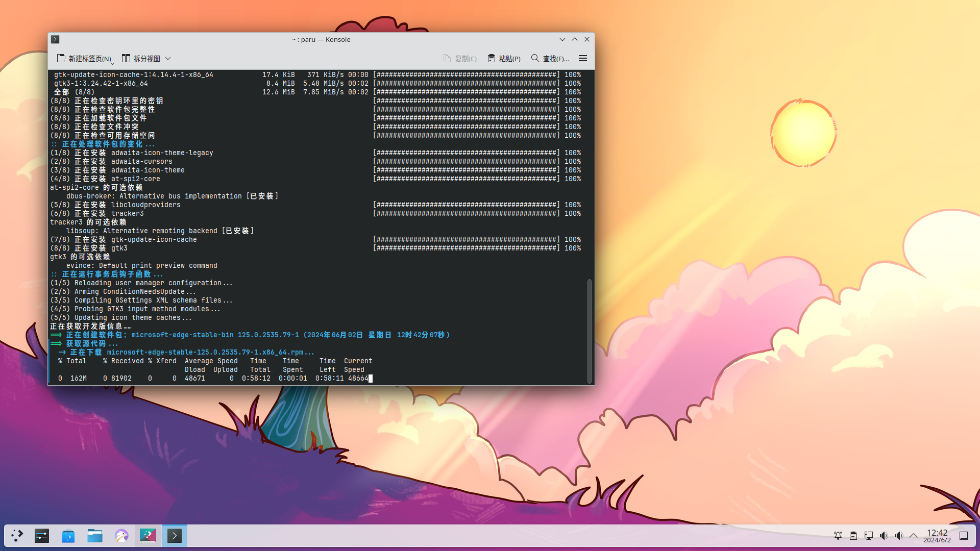Click the 粘贴 paste button
Image resolution: width=980 pixels, height=551 pixels.
coord(504,59)
